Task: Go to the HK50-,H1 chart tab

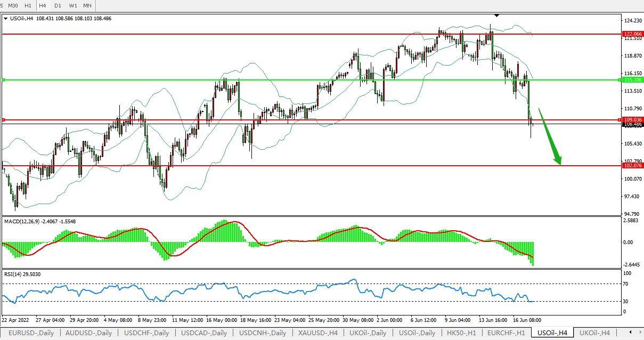Action: coord(461,333)
